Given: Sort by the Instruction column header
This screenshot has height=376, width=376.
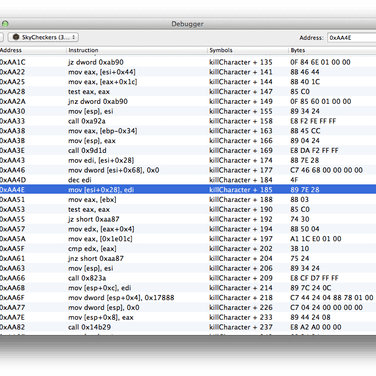Looking at the screenshot, I should click(x=83, y=50).
